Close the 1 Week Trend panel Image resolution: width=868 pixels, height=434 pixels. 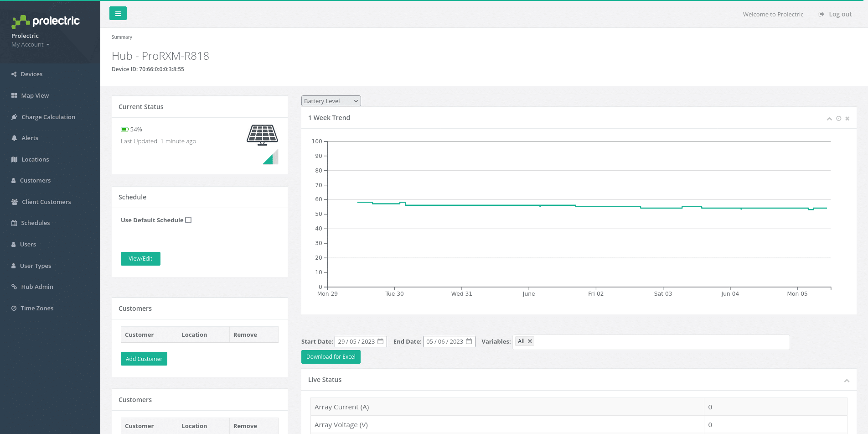click(x=847, y=119)
